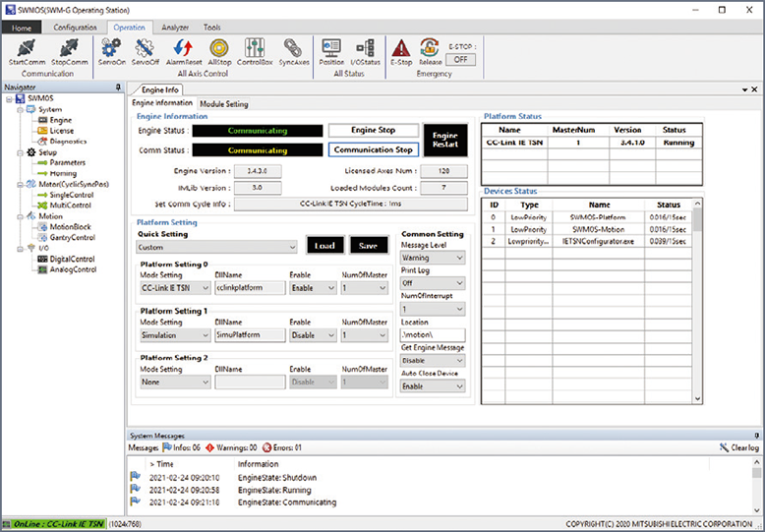Open Parameters under Setup
765x532 pixels.
pyautogui.click(x=67, y=162)
